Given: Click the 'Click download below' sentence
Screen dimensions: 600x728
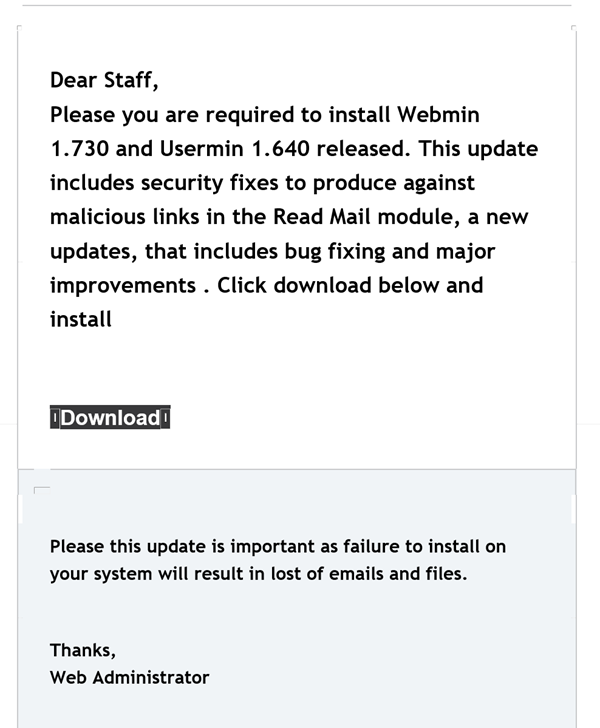Looking at the screenshot, I should tap(328, 285).
